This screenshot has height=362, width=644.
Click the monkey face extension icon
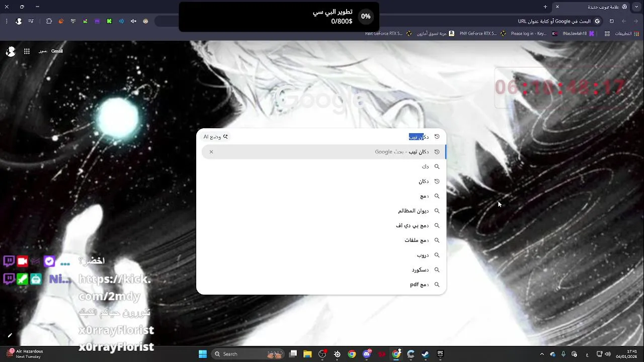[145, 21]
